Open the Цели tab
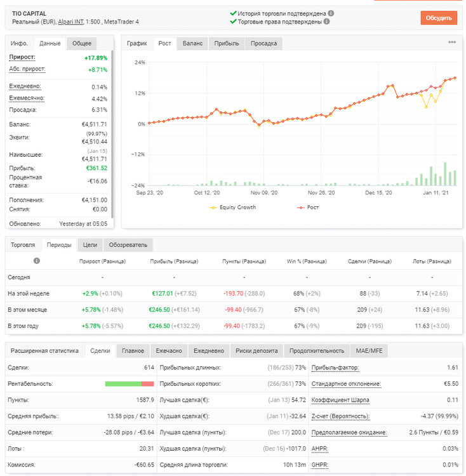The height and width of the screenshot is (476, 466). [90, 245]
